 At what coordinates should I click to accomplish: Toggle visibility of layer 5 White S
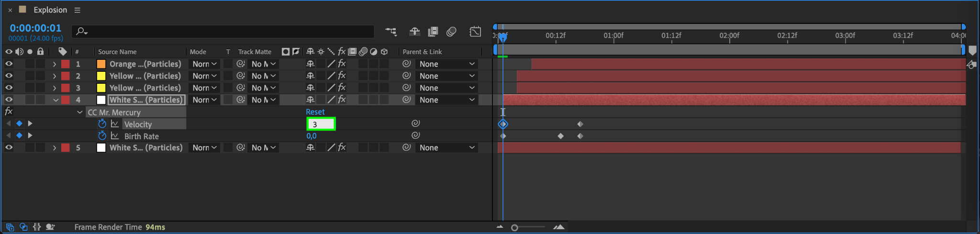[9, 147]
